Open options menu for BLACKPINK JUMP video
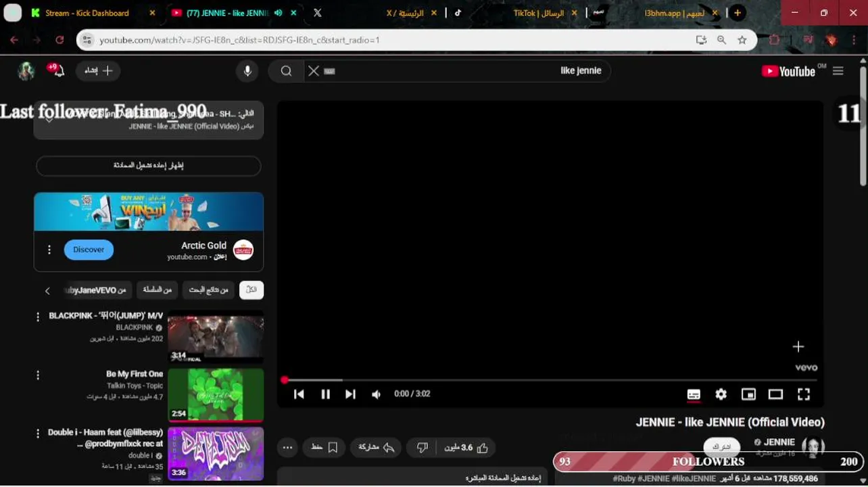 pyautogui.click(x=38, y=317)
